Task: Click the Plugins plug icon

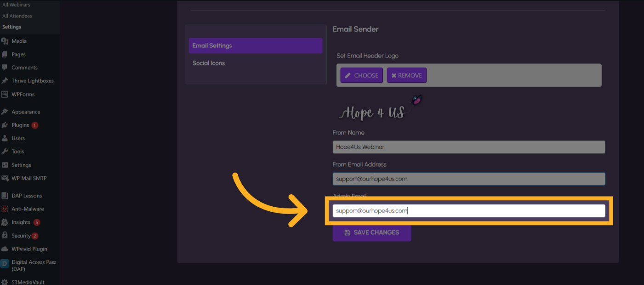Action: pyautogui.click(x=5, y=125)
